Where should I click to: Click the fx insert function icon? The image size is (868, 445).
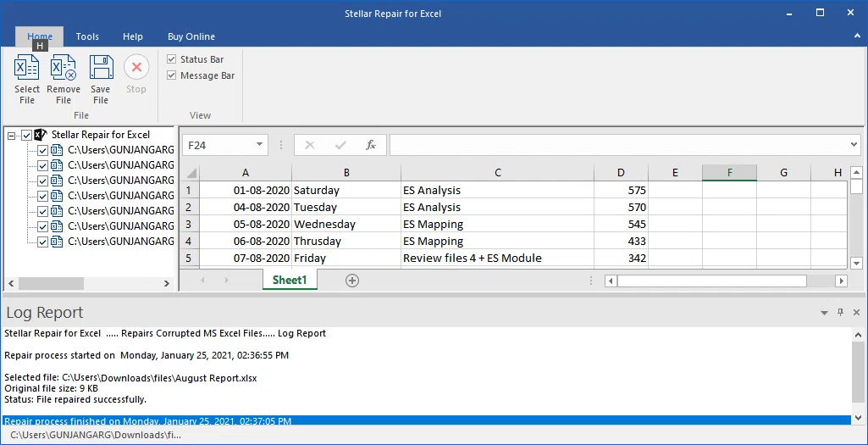pos(371,145)
